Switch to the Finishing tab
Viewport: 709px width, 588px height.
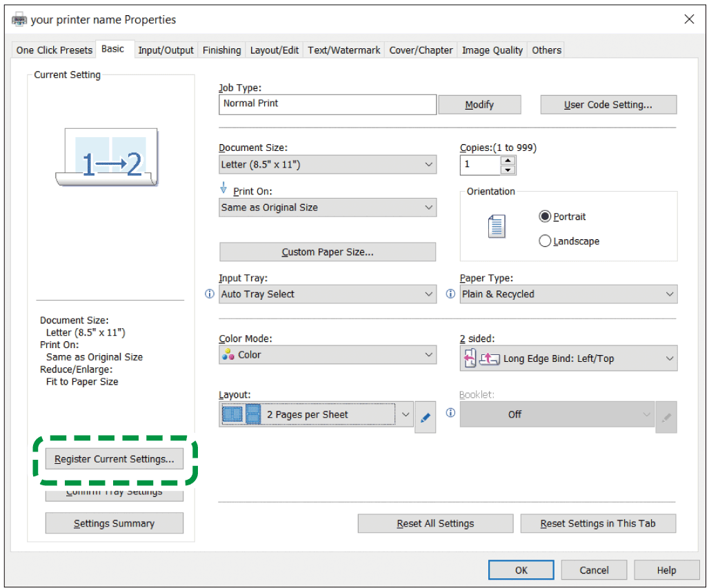pos(221,50)
